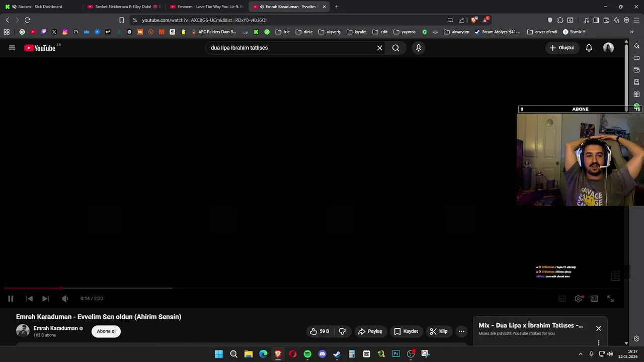Skip to next video in playlist
Viewport: 644px width, 362px height.
click(x=45, y=298)
